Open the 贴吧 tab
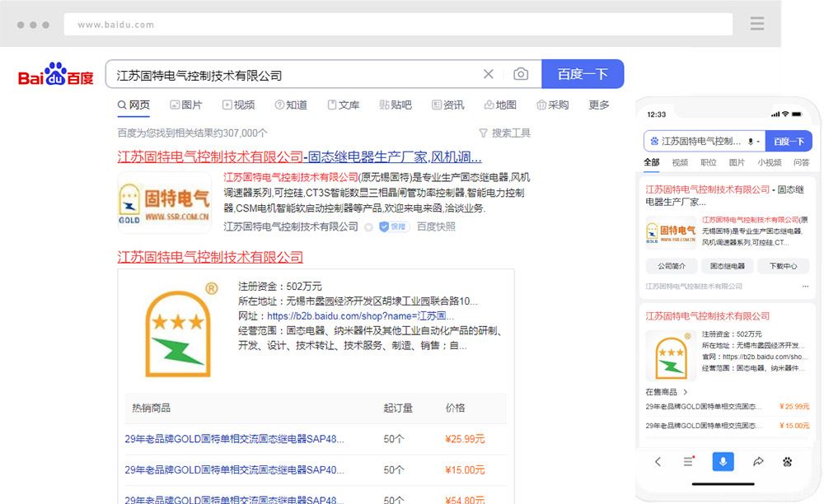 pyautogui.click(x=396, y=105)
